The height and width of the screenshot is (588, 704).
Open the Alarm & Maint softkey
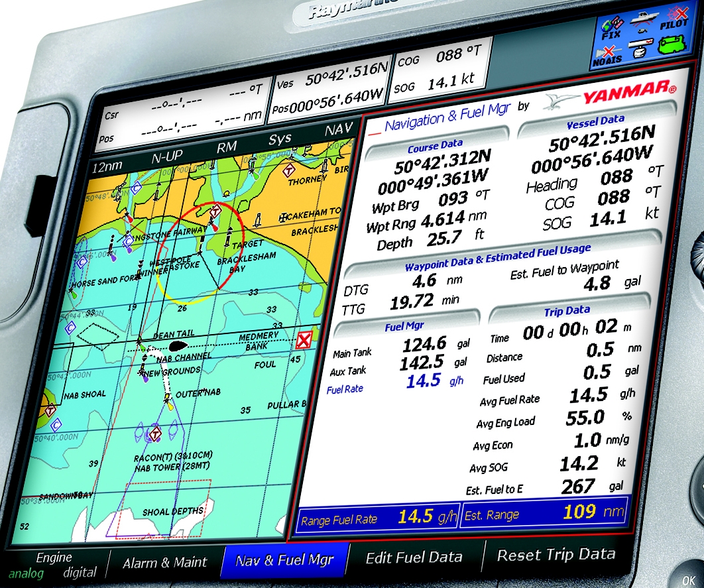[x=165, y=563]
